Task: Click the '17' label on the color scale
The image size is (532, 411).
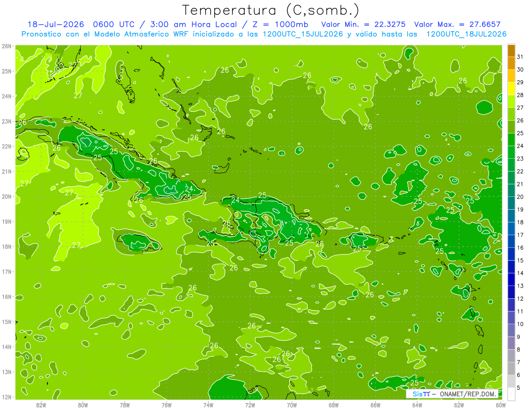Action: [x=520, y=235]
